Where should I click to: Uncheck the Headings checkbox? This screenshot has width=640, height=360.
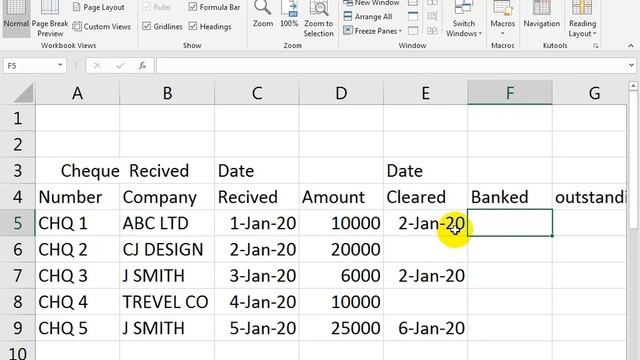pyautogui.click(x=210, y=27)
